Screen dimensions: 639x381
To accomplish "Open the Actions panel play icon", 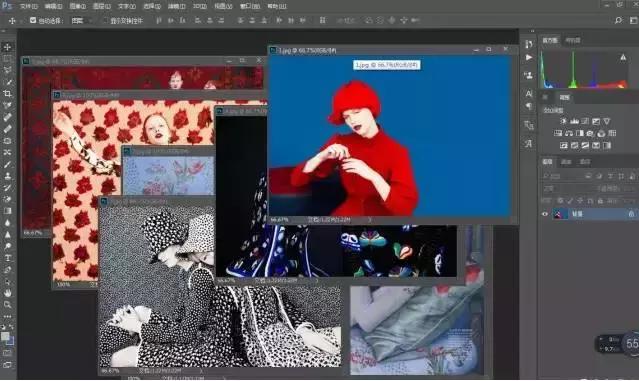I will coord(529,57).
